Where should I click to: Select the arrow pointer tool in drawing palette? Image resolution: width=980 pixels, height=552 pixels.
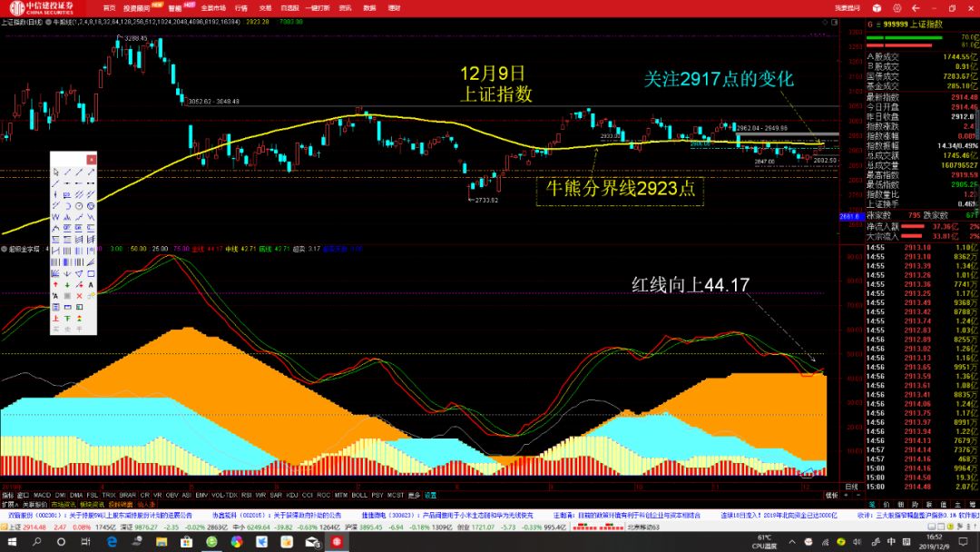(x=55, y=172)
